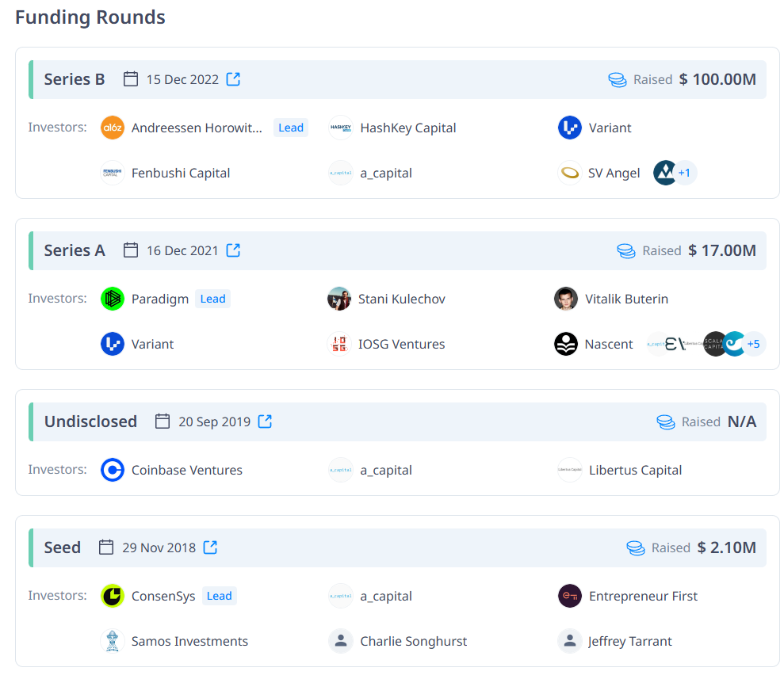
Task: Click the IOSG Ventures logo
Action: click(x=339, y=344)
